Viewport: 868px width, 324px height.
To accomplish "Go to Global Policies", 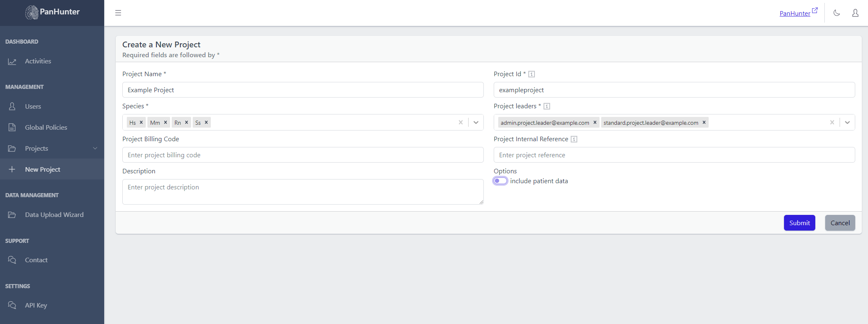I will click(x=46, y=128).
